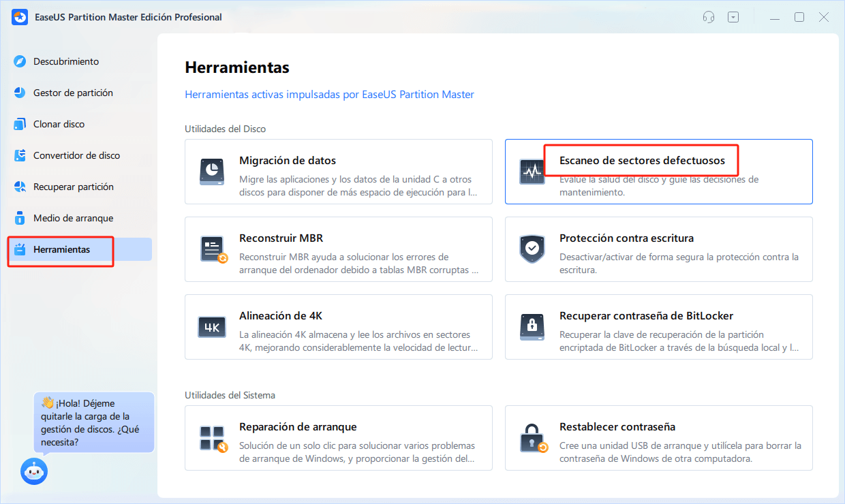Click the Clonar disco icon

coord(20,124)
